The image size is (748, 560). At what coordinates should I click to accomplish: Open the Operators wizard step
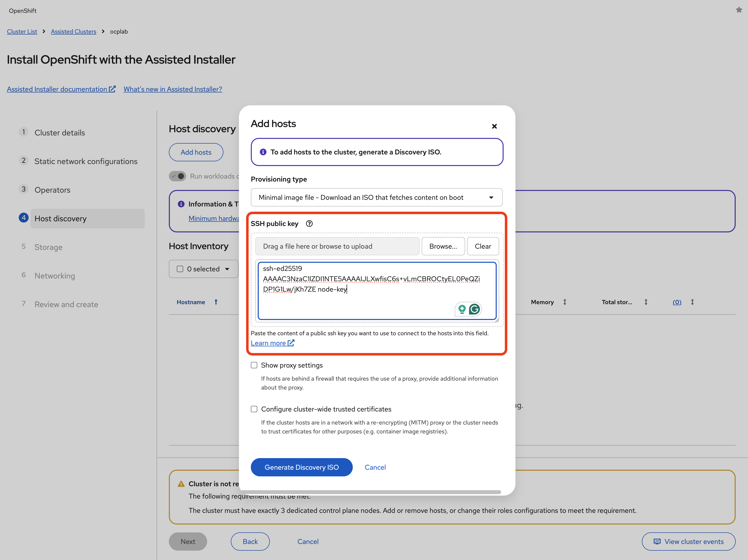click(x=52, y=190)
